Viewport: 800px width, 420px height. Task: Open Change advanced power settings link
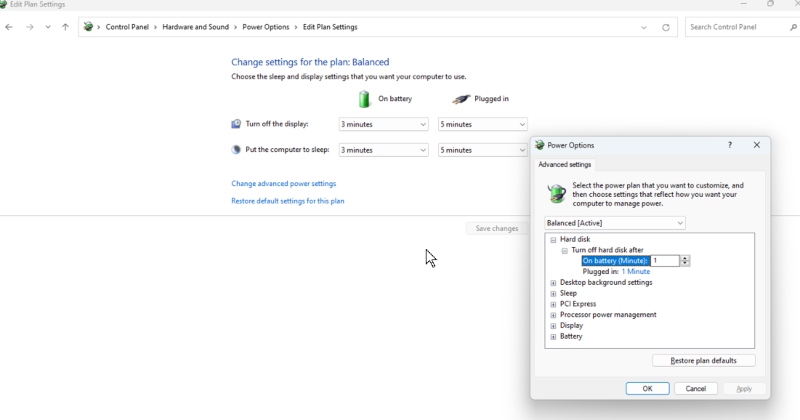pos(283,184)
